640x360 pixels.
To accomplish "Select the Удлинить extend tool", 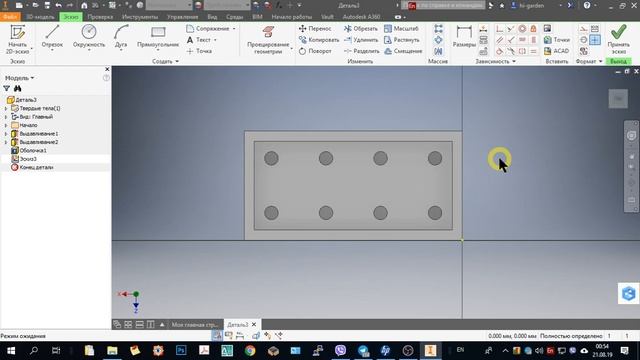I will [361, 40].
